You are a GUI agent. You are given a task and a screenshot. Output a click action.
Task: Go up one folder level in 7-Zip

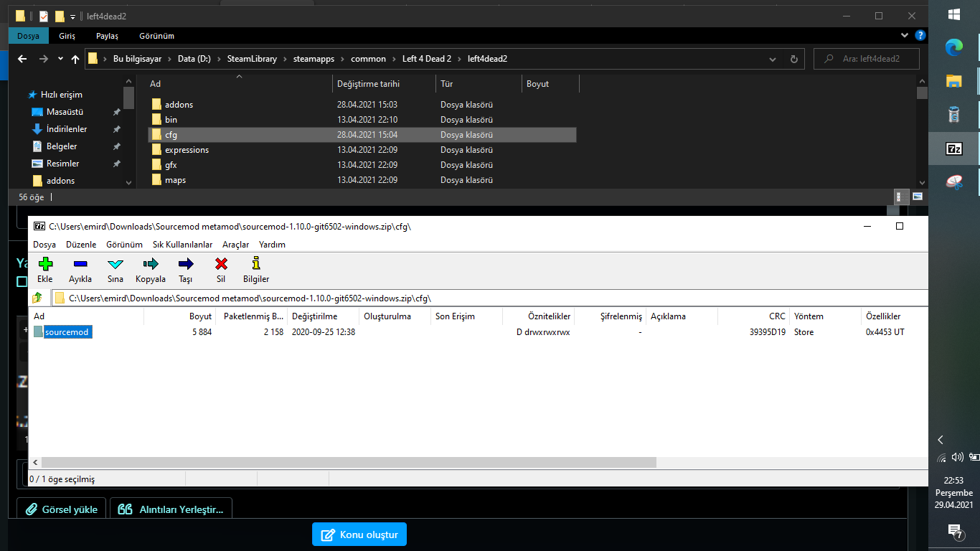[37, 298]
